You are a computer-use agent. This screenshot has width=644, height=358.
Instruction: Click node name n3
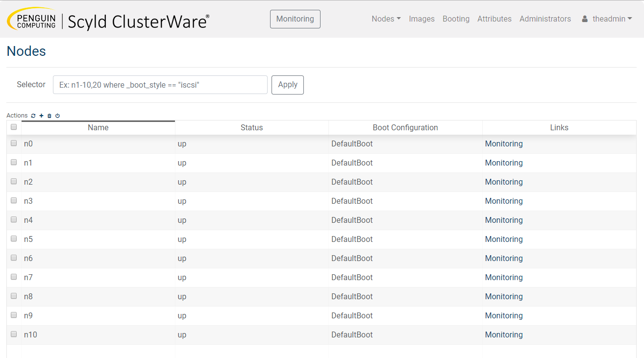coord(28,201)
